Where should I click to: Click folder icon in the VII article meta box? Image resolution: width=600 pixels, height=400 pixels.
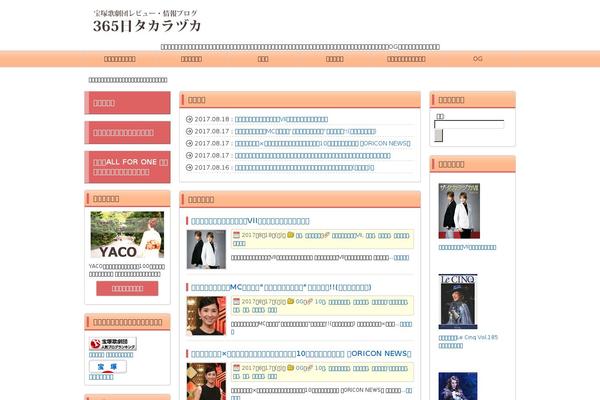(x=290, y=235)
